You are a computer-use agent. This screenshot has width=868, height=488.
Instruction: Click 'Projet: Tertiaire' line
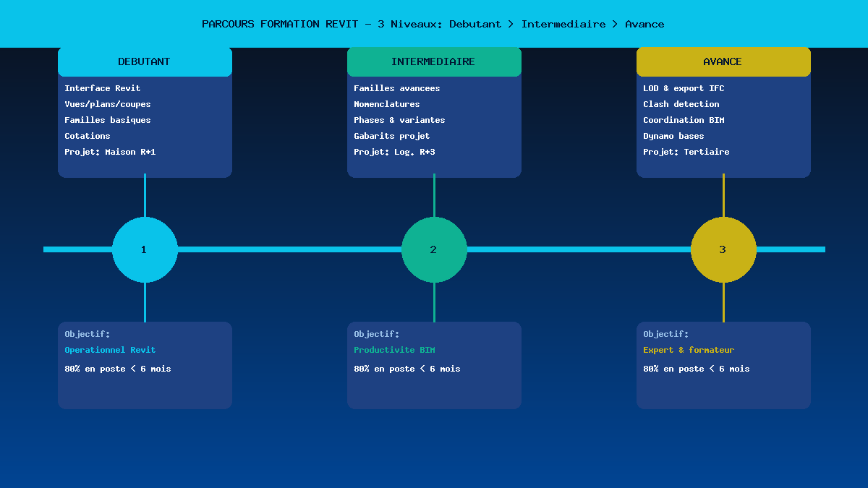pos(686,152)
